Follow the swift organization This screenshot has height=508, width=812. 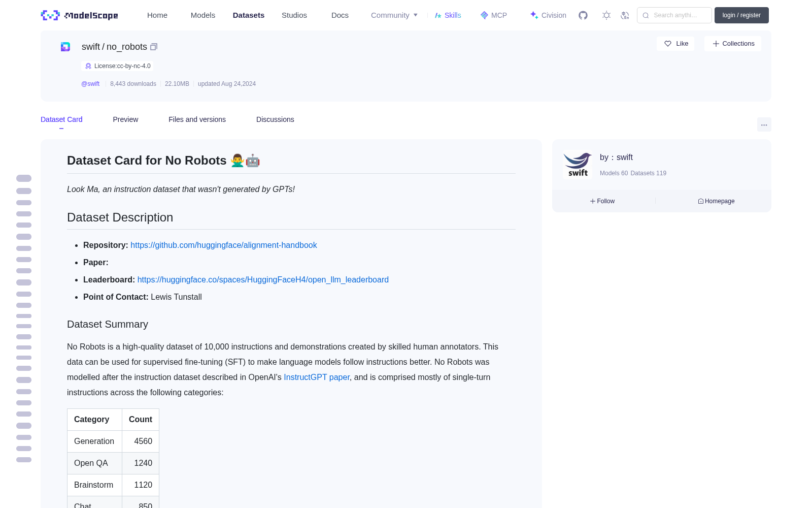(x=602, y=201)
